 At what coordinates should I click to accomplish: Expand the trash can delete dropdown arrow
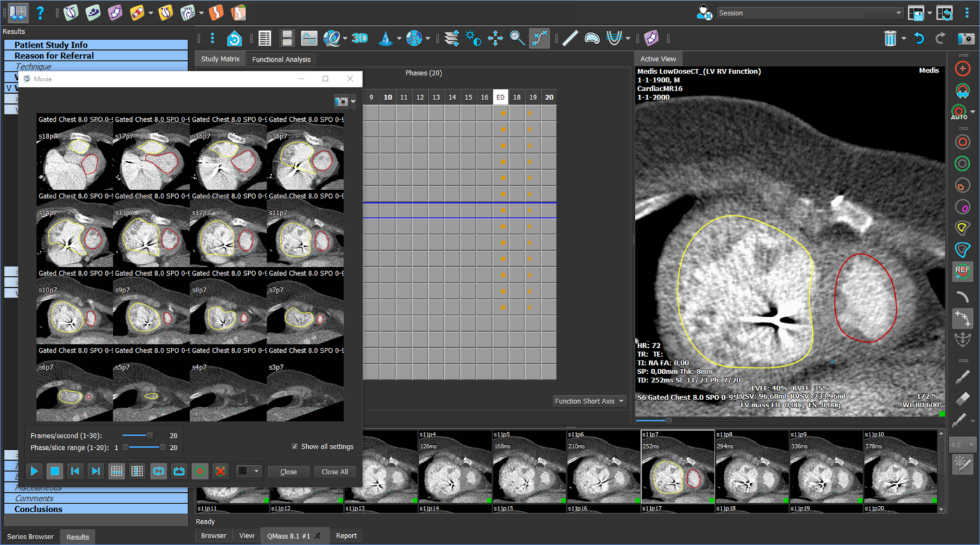(903, 38)
